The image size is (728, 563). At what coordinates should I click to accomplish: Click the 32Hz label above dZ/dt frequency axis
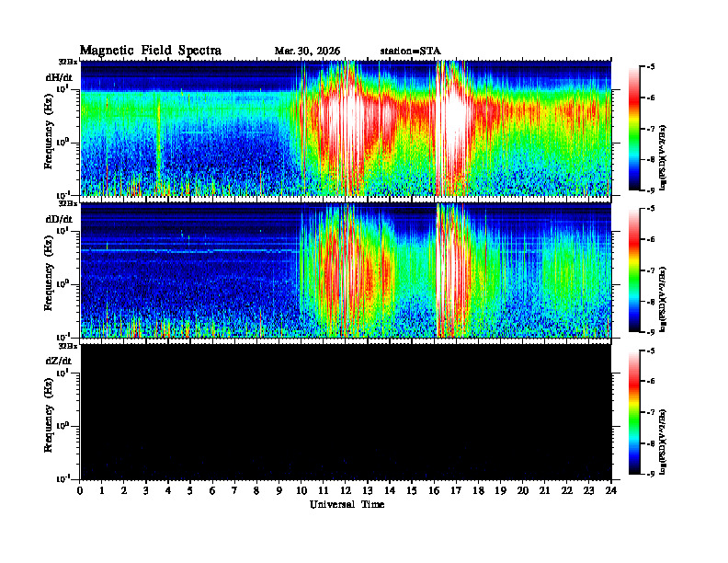click(x=68, y=346)
